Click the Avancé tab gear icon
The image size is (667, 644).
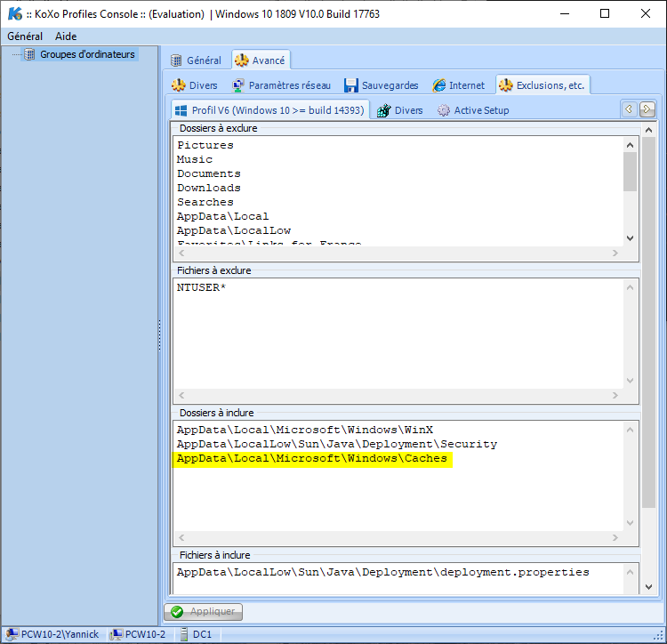(x=242, y=60)
